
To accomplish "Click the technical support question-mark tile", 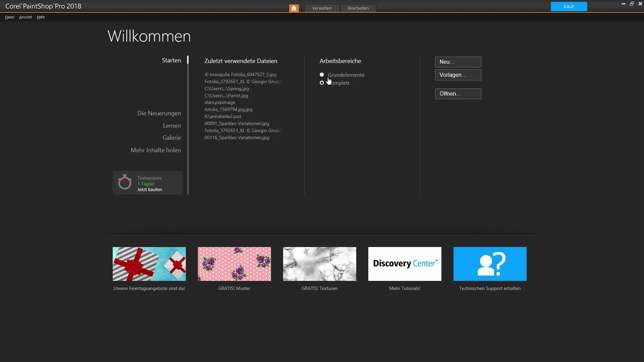I will [x=490, y=264].
